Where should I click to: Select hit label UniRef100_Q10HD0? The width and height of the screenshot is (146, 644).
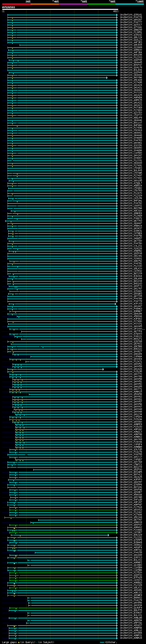(131, 565)
